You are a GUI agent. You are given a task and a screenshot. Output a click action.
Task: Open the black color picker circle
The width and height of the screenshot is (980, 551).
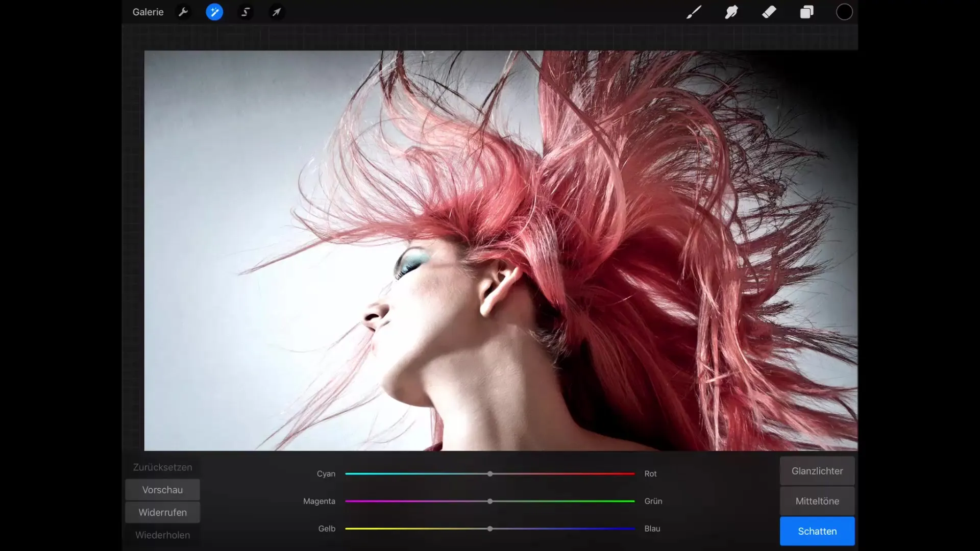coord(844,12)
